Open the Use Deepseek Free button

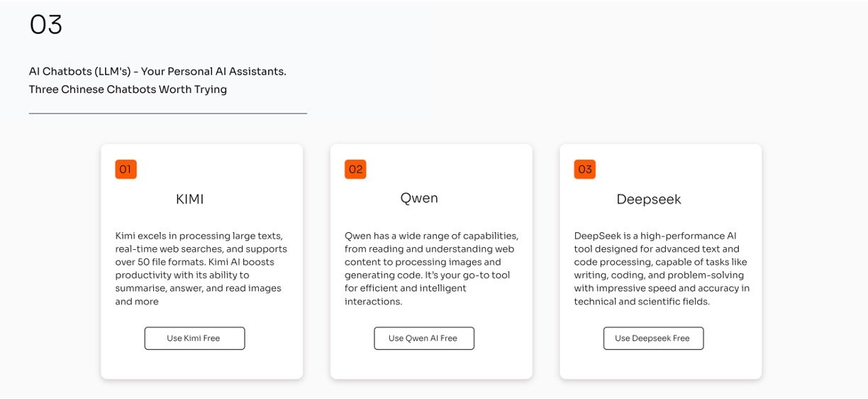653,339
